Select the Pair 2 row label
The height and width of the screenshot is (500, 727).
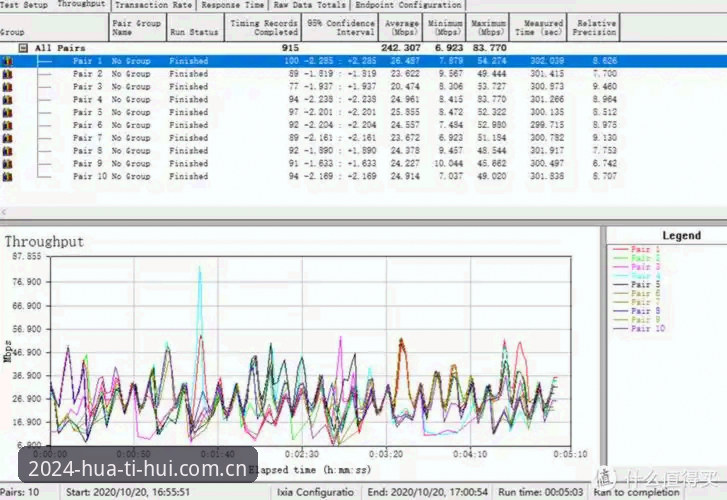(x=87, y=74)
